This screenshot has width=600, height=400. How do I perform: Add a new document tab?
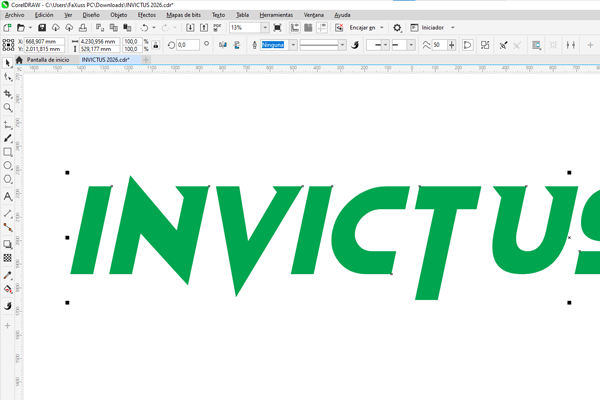(146, 60)
